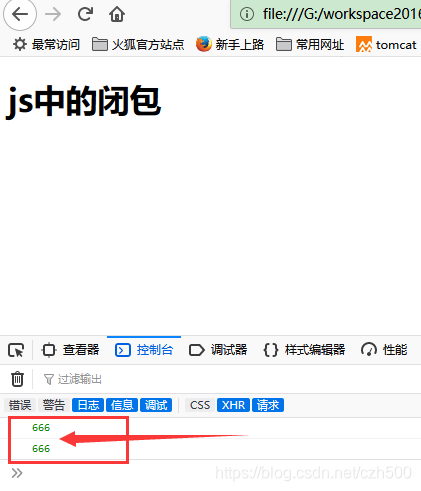Image resolution: width=421 pixels, height=491 pixels.
Task: Click the second 666 console output
Action: [41, 449]
